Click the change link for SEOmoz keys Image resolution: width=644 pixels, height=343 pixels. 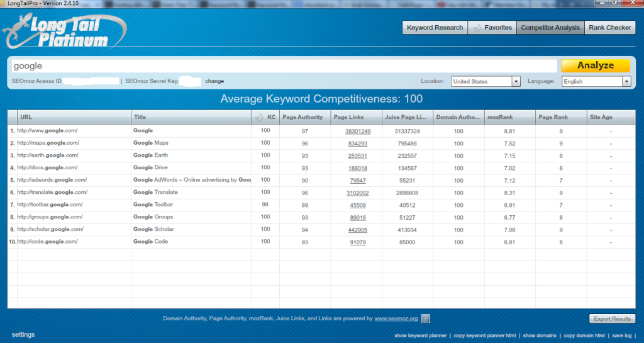point(214,81)
